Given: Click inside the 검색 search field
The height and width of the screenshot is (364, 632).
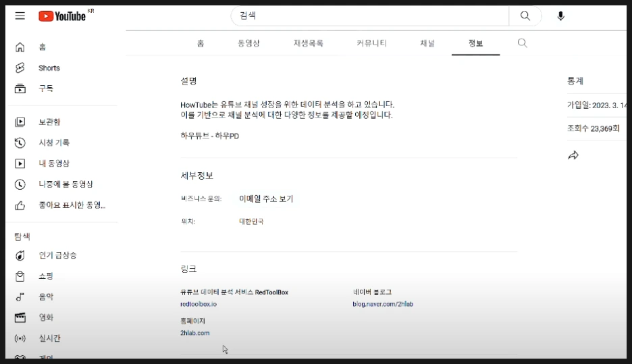Looking at the screenshot, I should coord(369,16).
